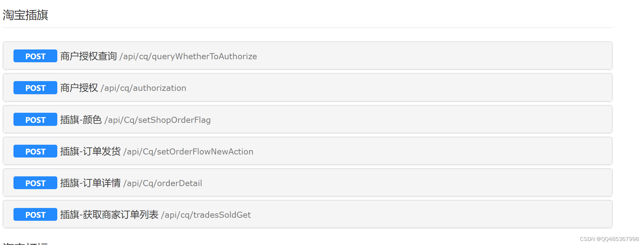Click POST badge for 插旗-获取商家订单列表
Screen dimensions: 644x245
[35, 215]
